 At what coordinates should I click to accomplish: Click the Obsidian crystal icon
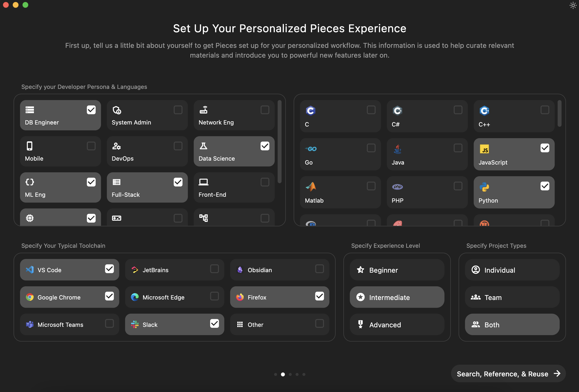point(240,270)
